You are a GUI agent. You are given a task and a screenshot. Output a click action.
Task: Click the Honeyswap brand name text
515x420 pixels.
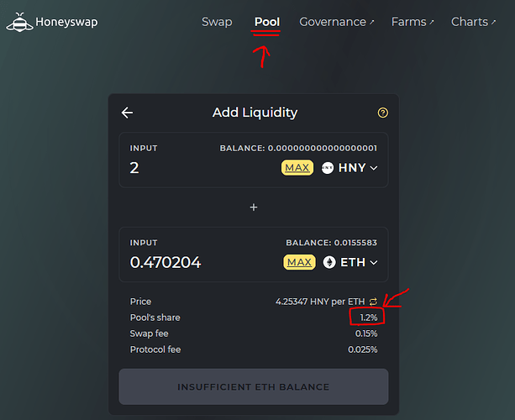(66, 23)
